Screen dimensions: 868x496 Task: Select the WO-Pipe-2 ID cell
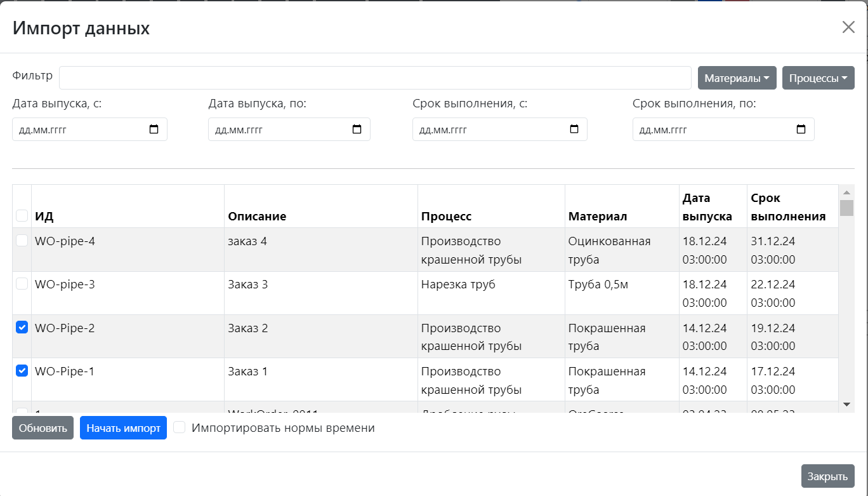coord(128,337)
